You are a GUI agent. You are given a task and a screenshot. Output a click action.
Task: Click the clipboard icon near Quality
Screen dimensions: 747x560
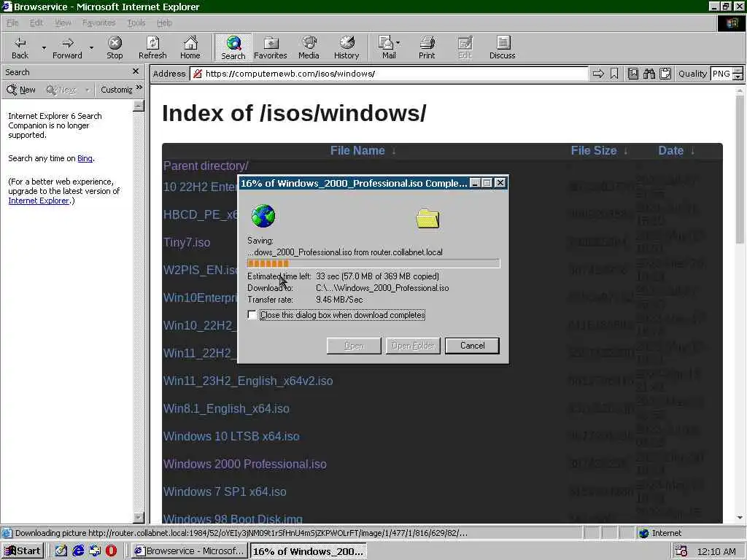tap(665, 74)
